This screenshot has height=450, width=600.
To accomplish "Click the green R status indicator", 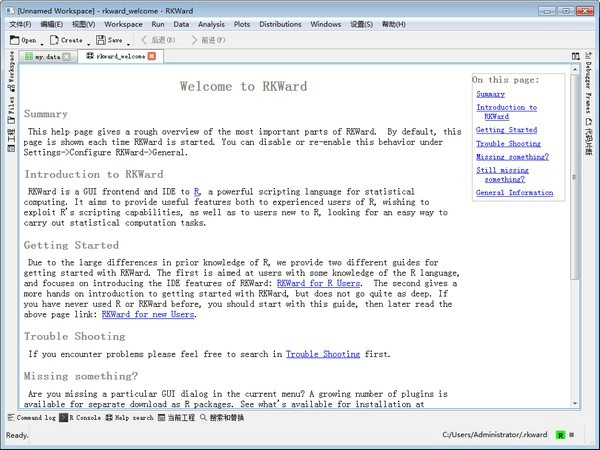I will point(561,435).
